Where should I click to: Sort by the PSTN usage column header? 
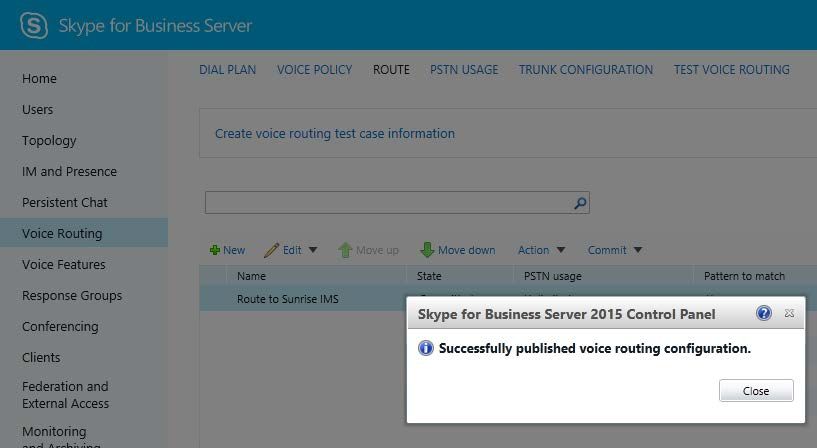[552, 276]
